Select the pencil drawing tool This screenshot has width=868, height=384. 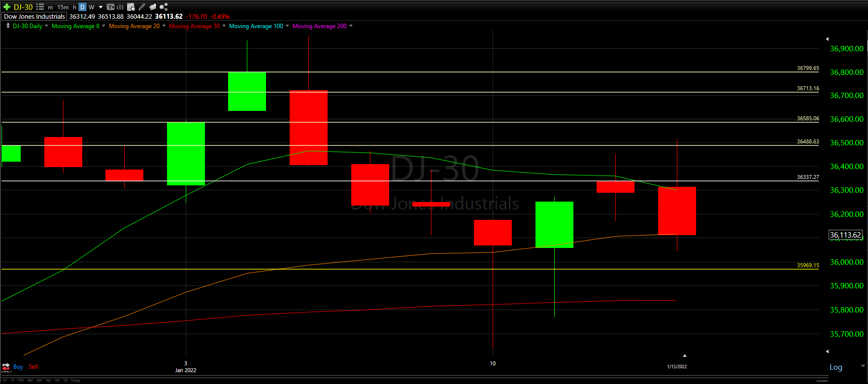(142, 7)
